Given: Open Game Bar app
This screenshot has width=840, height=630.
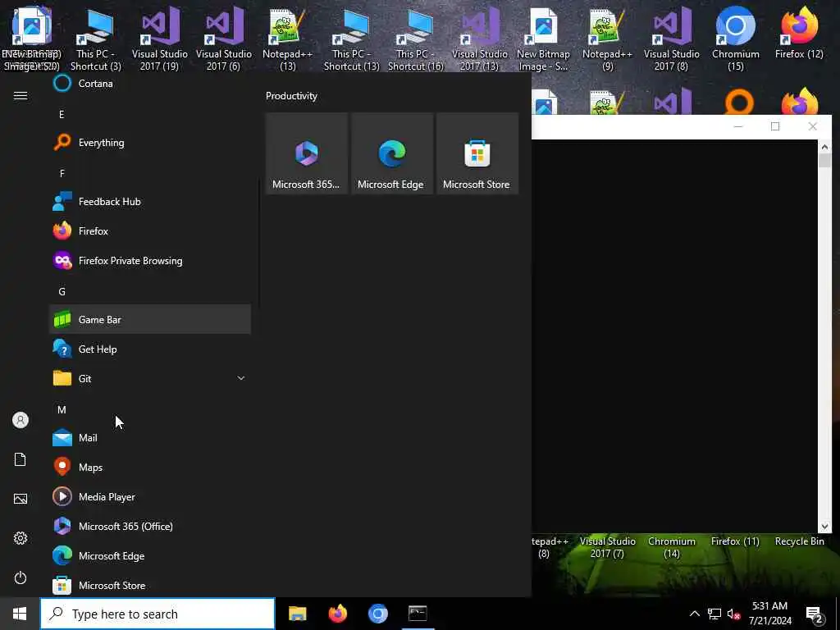Looking at the screenshot, I should coord(150,319).
